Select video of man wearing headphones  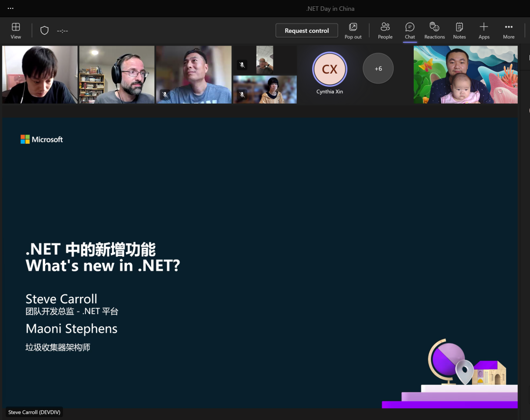[117, 75]
